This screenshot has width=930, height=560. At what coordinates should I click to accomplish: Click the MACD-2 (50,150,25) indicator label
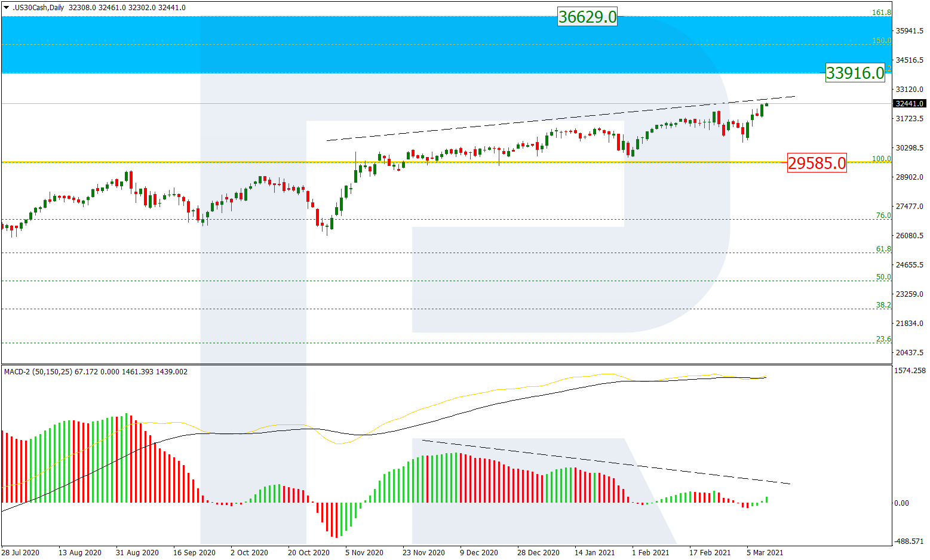(x=38, y=372)
